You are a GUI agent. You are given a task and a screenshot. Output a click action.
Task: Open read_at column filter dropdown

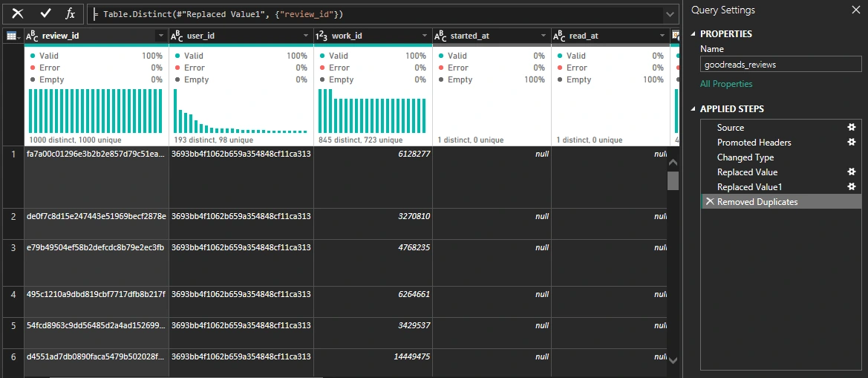(663, 36)
